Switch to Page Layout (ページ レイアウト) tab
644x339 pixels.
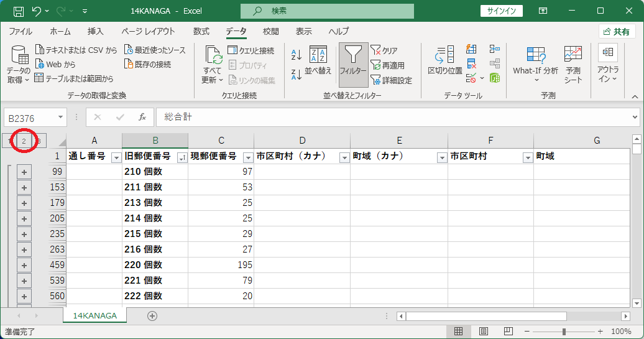[149, 32]
